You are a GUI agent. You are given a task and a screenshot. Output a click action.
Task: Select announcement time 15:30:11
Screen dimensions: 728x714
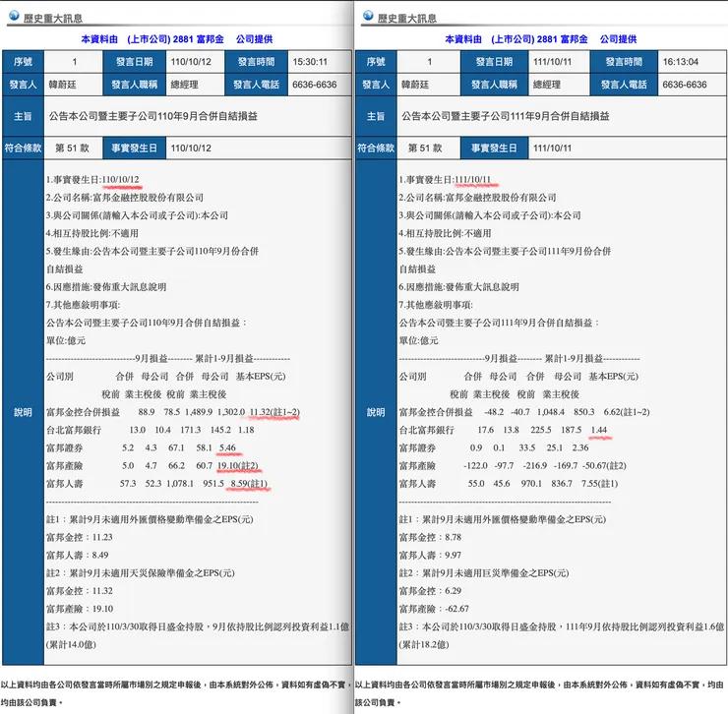click(310, 62)
